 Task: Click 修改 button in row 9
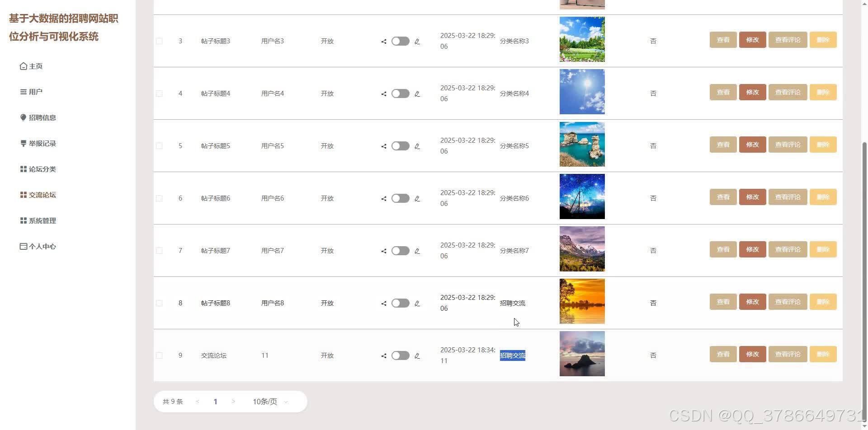pyautogui.click(x=752, y=354)
